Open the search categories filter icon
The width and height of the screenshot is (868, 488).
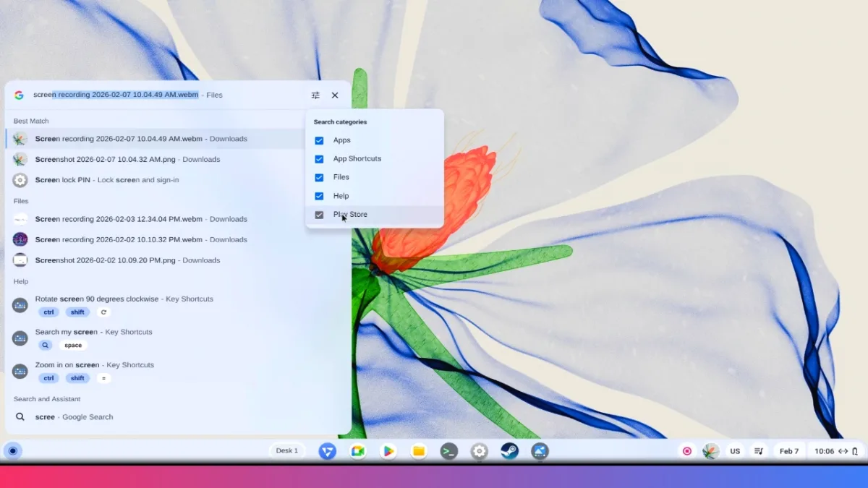click(x=315, y=95)
